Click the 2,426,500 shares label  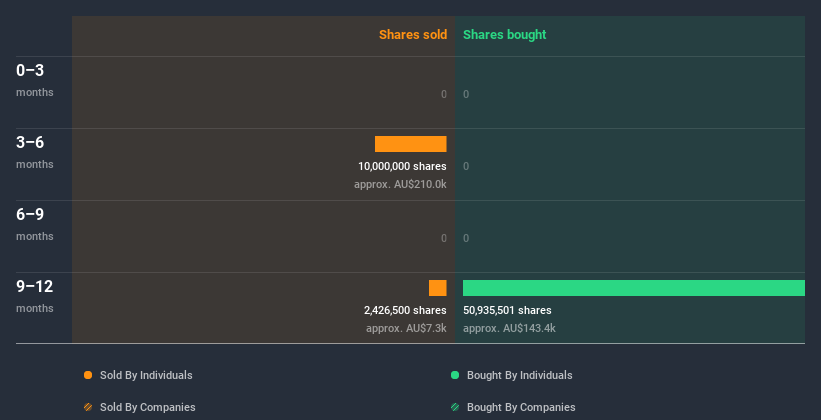coord(405,311)
